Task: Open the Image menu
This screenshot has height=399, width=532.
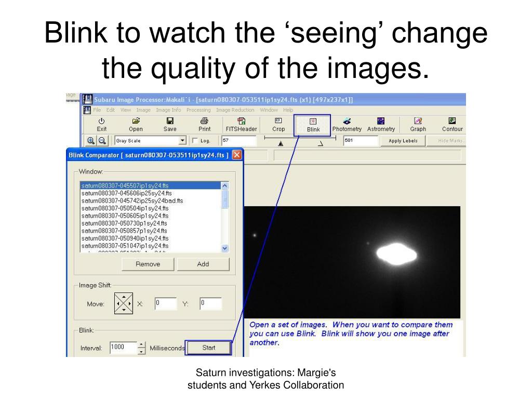Action: click(x=143, y=110)
